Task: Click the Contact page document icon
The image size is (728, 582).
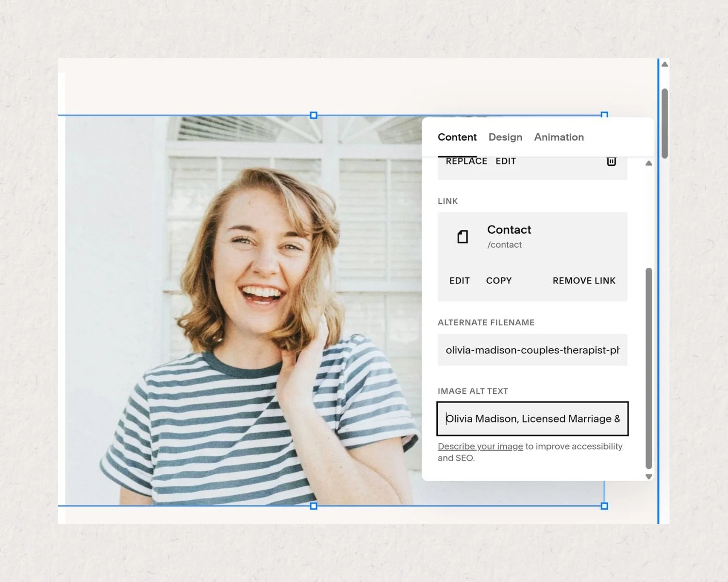Action: [x=463, y=237]
